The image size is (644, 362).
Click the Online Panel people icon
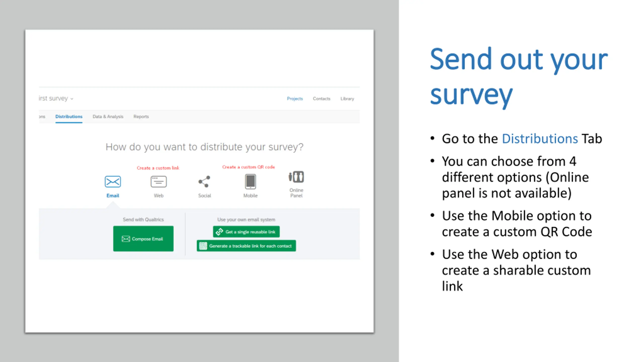[296, 177]
